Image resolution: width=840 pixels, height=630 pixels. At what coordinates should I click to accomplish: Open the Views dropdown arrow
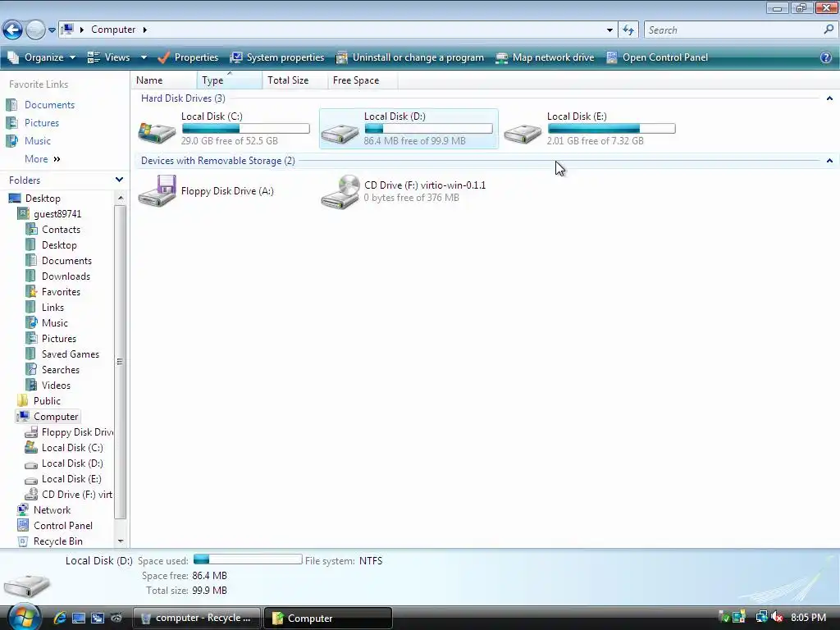[x=144, y=57]
